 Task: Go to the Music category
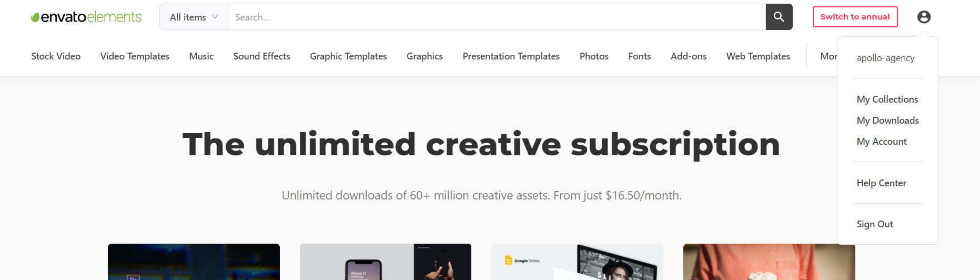coord(201,56)
